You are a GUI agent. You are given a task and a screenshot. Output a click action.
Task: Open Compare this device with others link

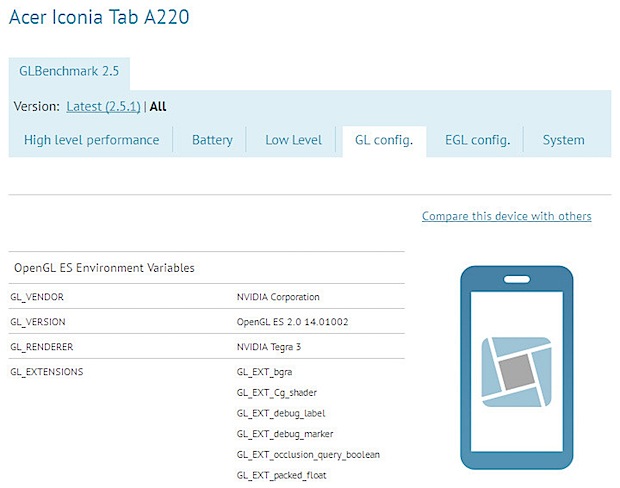tap(506, 216)
